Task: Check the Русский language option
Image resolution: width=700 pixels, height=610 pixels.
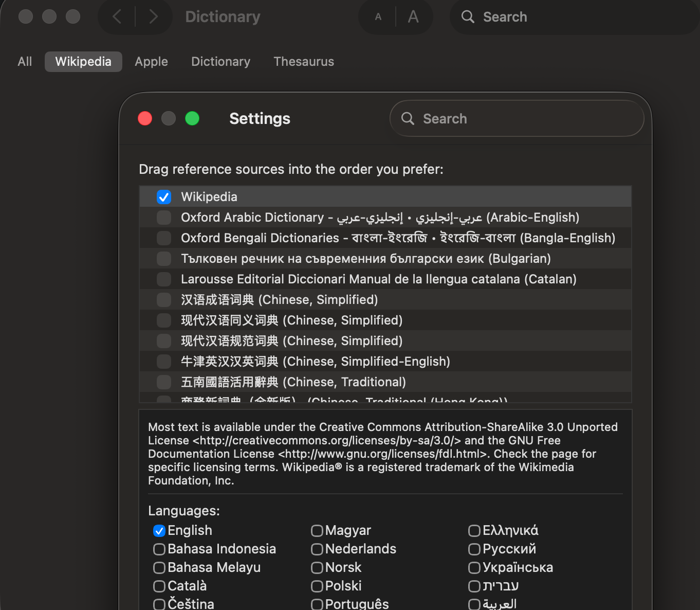Action: 474,549
